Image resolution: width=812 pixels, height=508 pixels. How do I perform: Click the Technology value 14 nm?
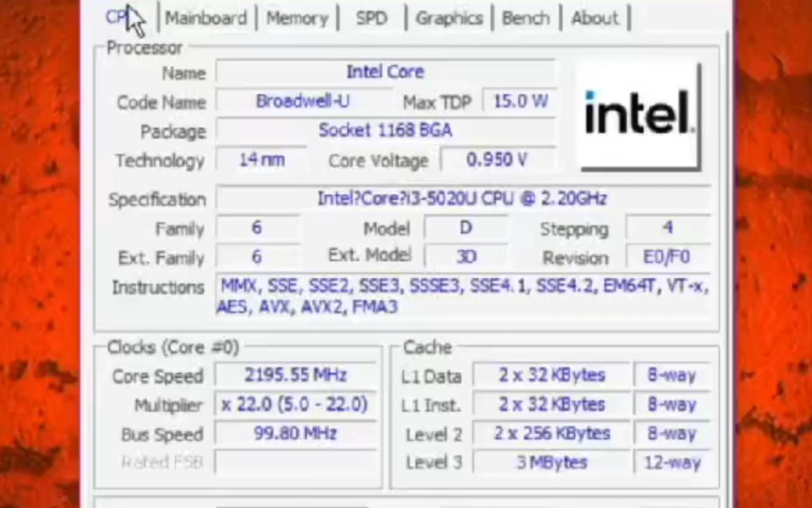261,160
